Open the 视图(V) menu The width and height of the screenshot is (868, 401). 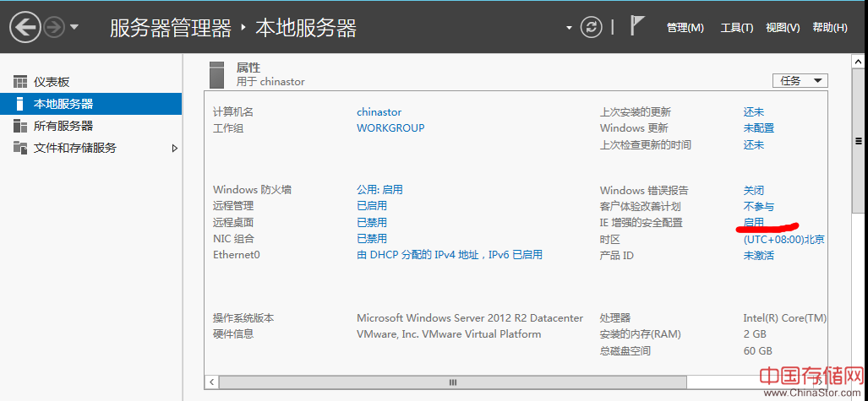[783, 28]
